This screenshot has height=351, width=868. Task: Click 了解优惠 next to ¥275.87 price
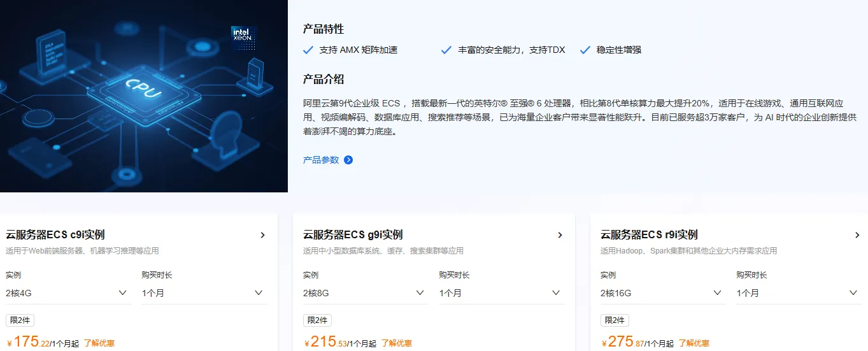click(694, 343)
